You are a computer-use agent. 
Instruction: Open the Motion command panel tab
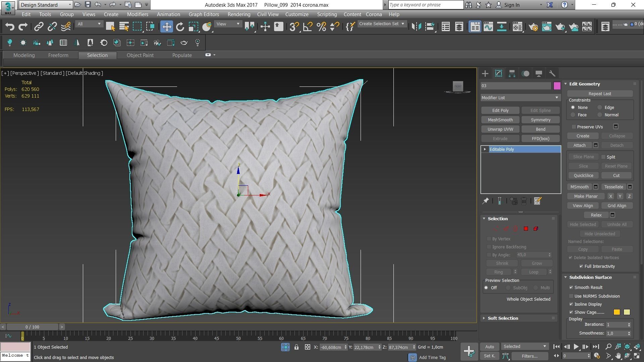[x=525, y=73]
